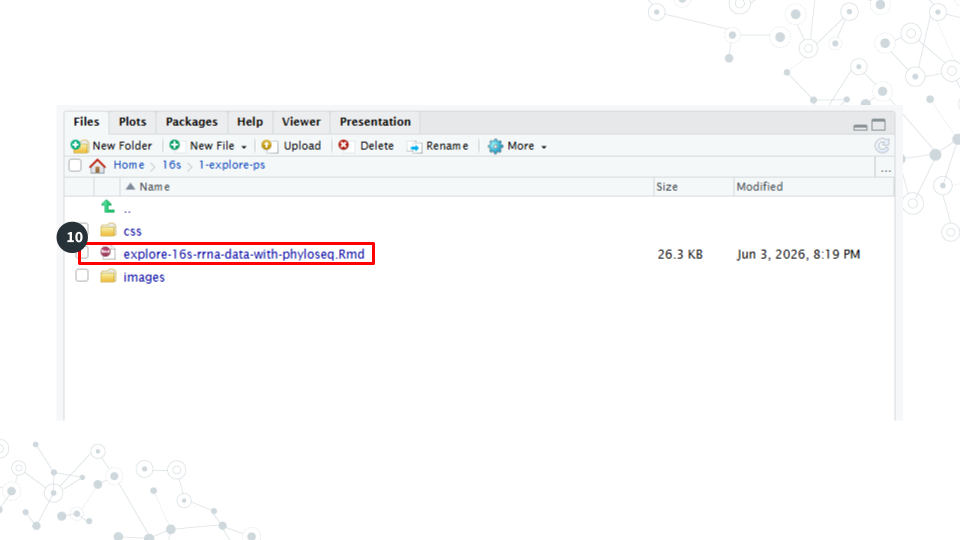This screenshot has height=540, width=960.
Task: Open the css folder
Action: tap(132, 231)
